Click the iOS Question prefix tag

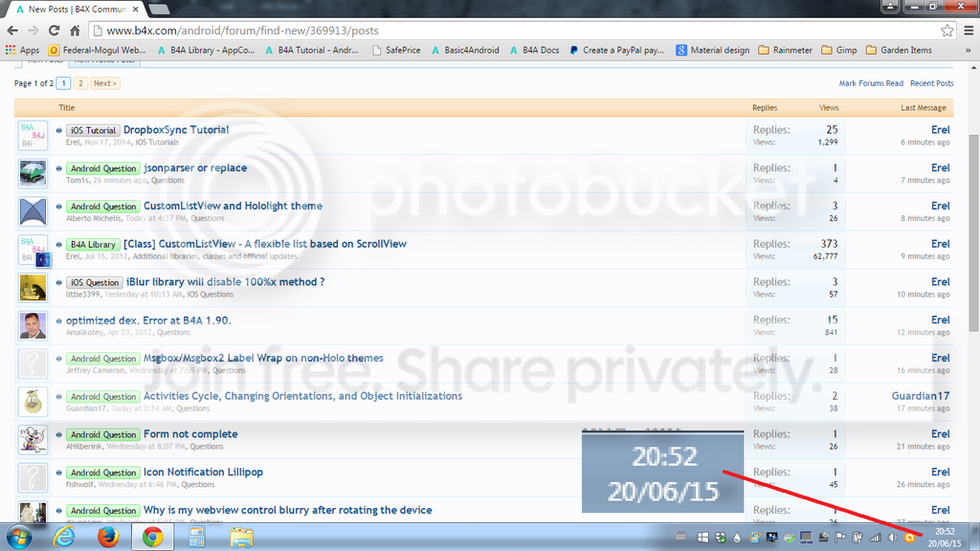tap(95, 282)
